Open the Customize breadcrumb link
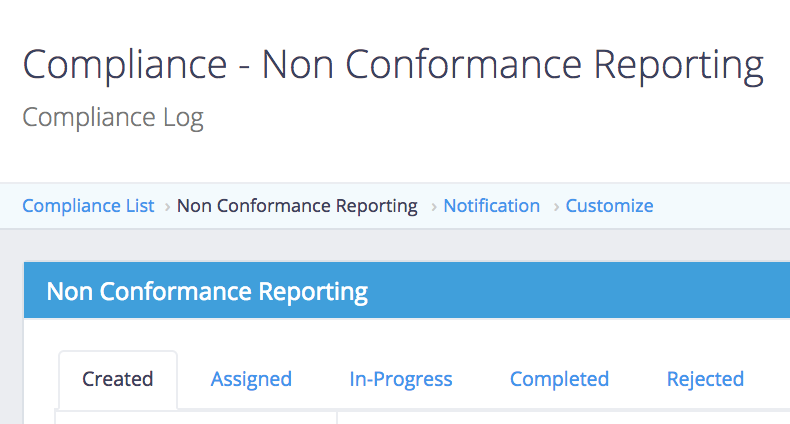Image resolution: width=790 pixels, height=424 pixels. tap(609, 206)
